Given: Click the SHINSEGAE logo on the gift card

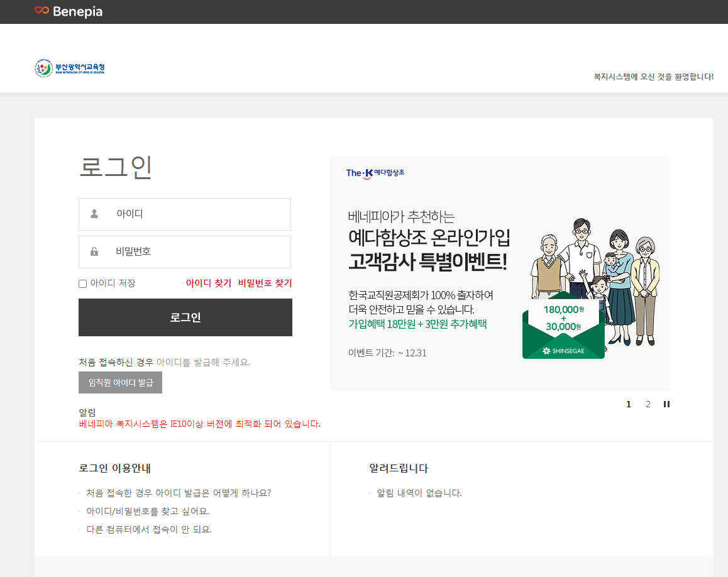Looking at the screenshot, I should pyautogui.click(x=563, y=349).
